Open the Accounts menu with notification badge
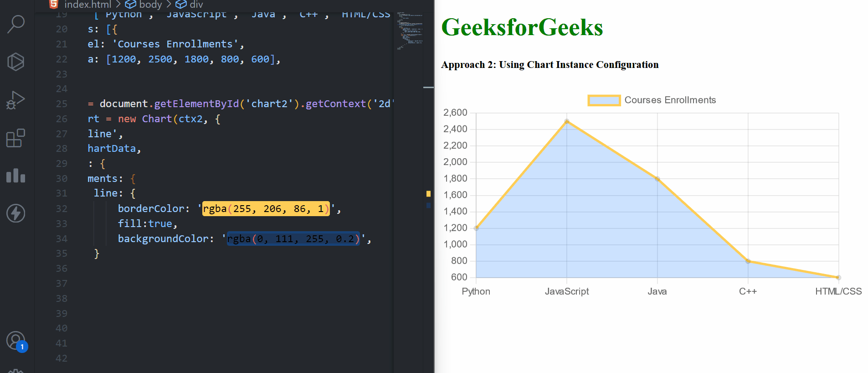Image resolution: width=868 pixels, height=373 pixels. 16,341
